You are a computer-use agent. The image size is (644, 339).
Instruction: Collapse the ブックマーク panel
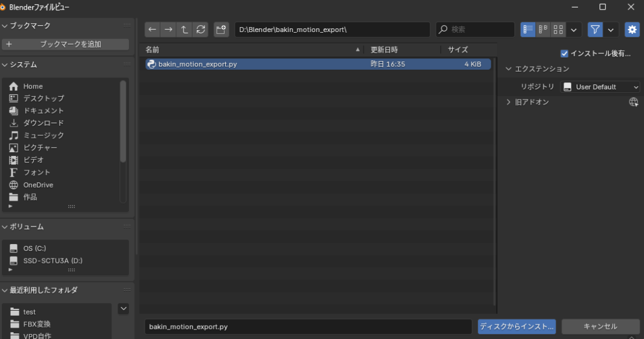(x=6, y=26)
